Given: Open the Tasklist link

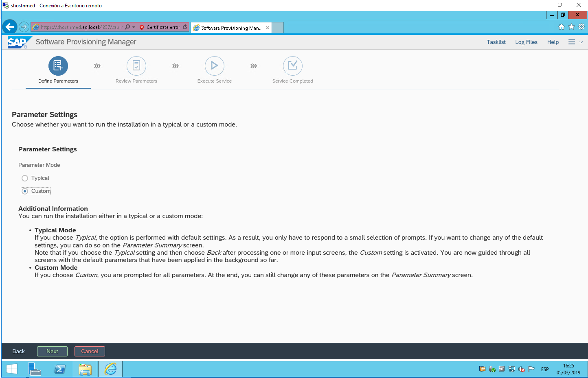Looking at the screenshot, I should (496, 42).
